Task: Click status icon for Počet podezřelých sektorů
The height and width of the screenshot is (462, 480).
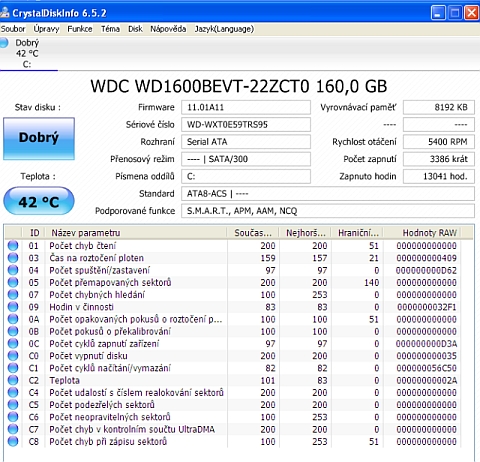Action: point(13,405)
